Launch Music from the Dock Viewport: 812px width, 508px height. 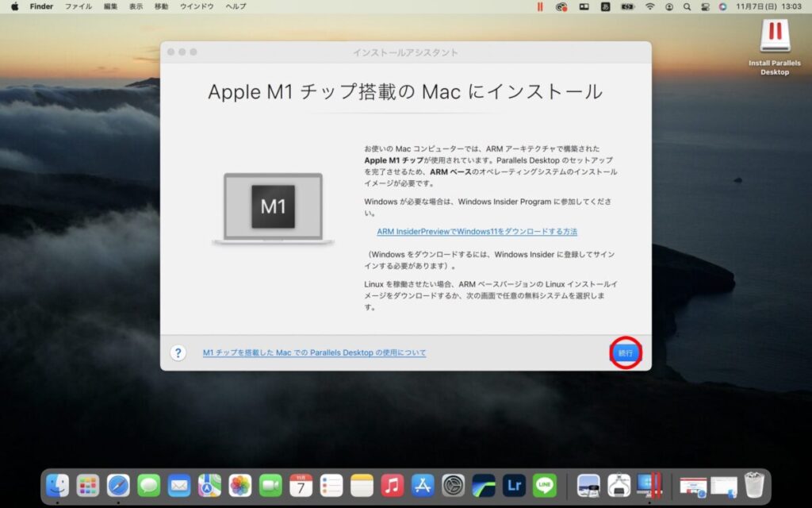pos(392,486)
